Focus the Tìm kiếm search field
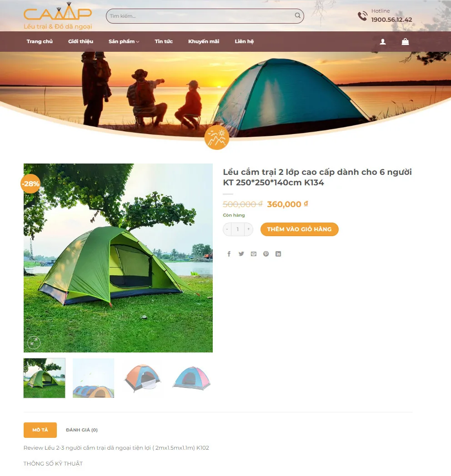Image resolution: width=451 pixels, height=476 pixels. click(200, 16)
